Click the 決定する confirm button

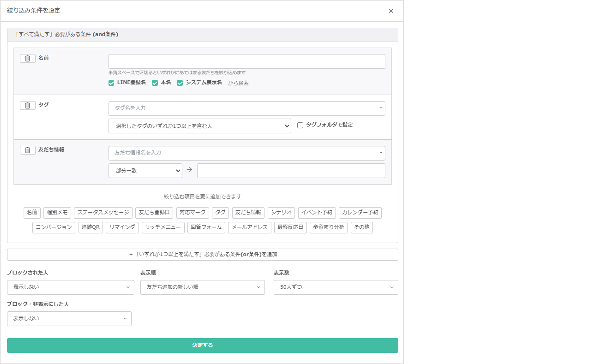tap(202, 345)
